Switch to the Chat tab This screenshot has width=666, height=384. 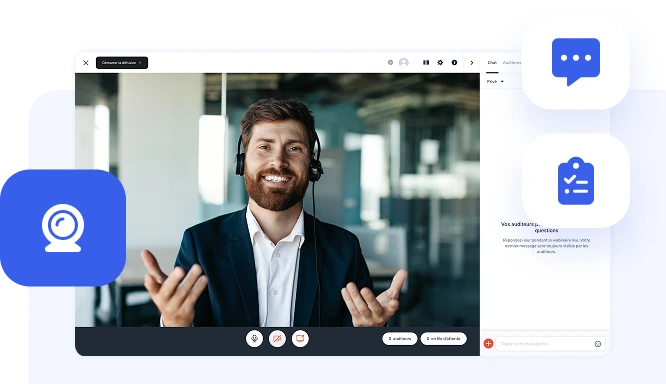coord(492,63)
